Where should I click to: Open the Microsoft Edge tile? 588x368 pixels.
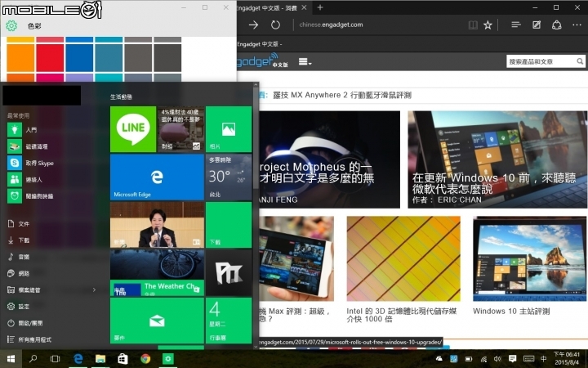[x=157, y=177]
